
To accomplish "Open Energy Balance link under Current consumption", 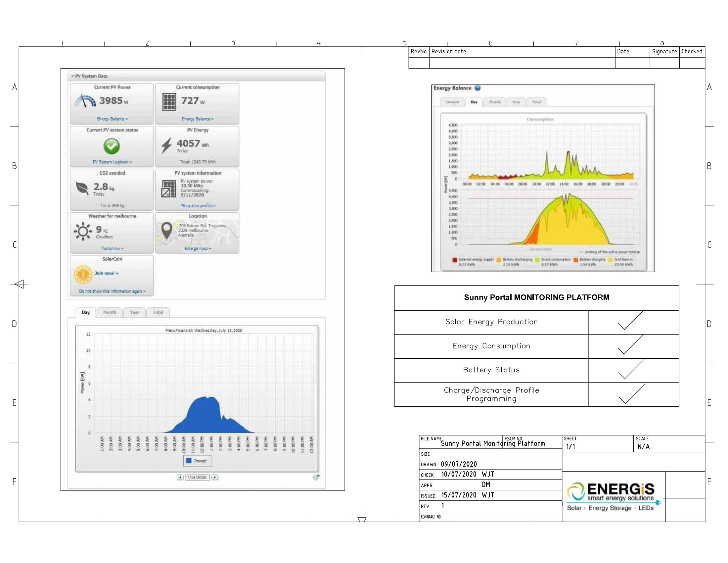I will pos(198,119).
